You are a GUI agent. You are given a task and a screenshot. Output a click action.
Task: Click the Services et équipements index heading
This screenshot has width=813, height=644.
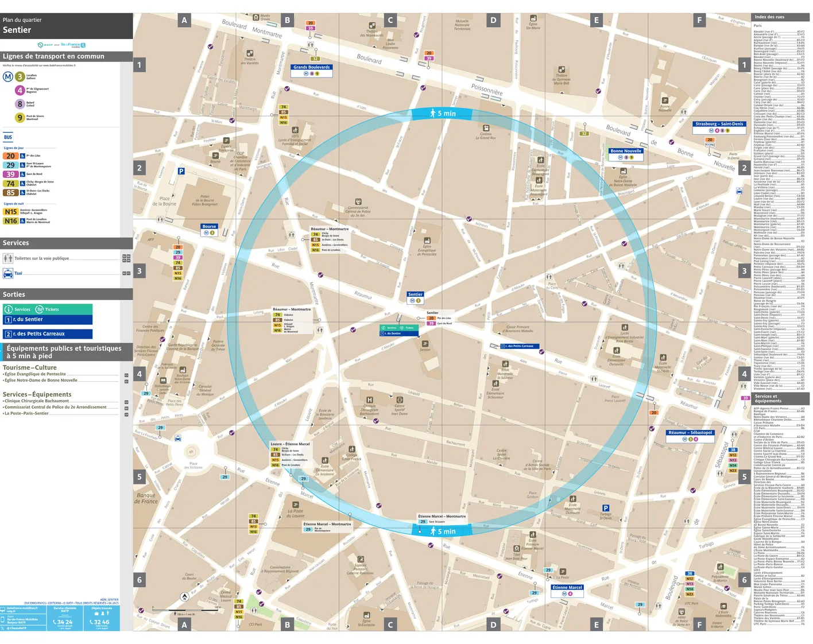[x=768, y=398]
